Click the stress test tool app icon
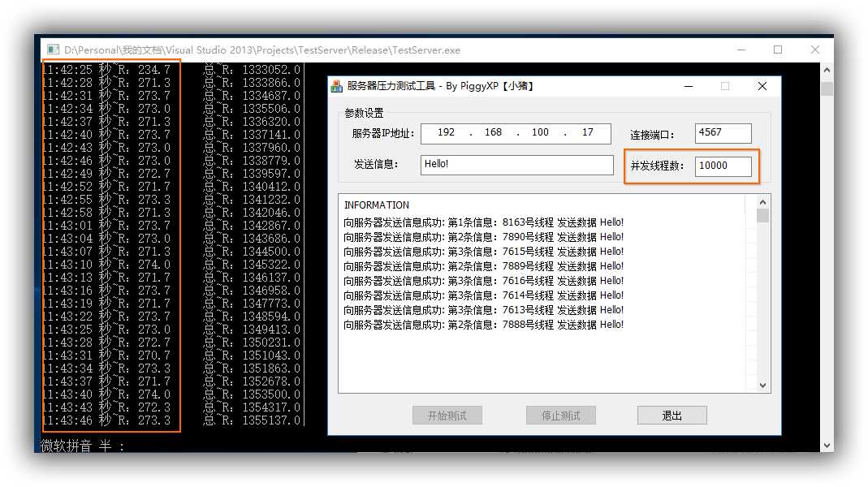The width and height of the screenshot is (868, 487). pos(337,86)
